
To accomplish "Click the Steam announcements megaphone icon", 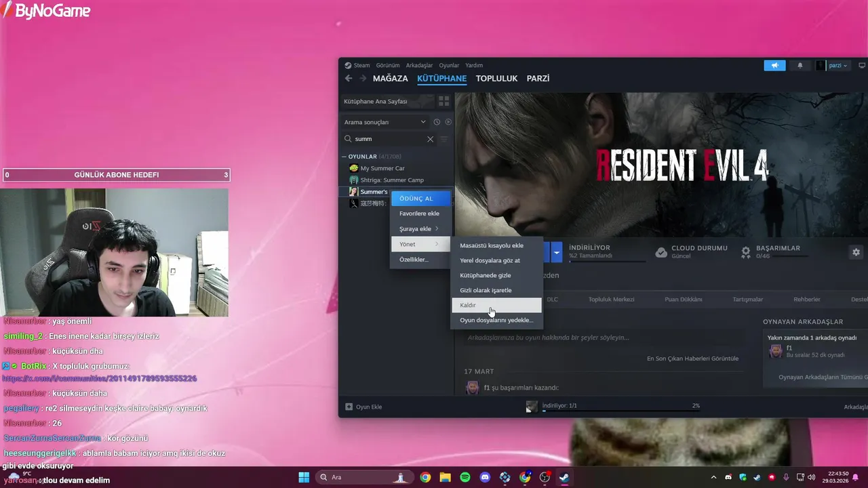I will tap(774, 66).
